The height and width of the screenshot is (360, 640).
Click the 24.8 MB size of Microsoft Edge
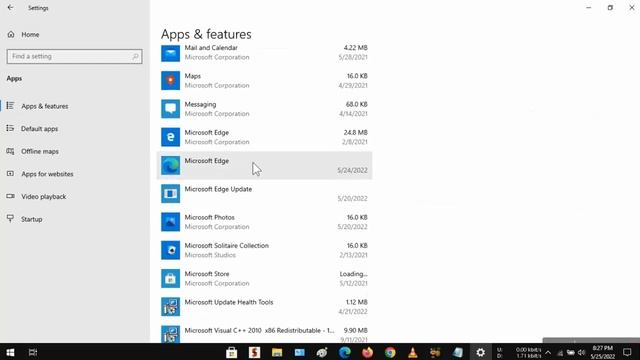356,132
